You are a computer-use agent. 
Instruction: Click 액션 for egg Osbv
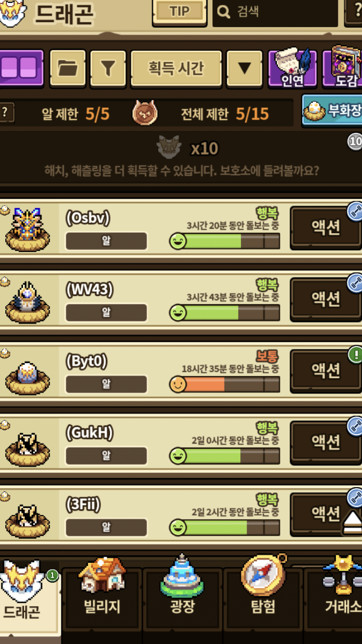325,227
